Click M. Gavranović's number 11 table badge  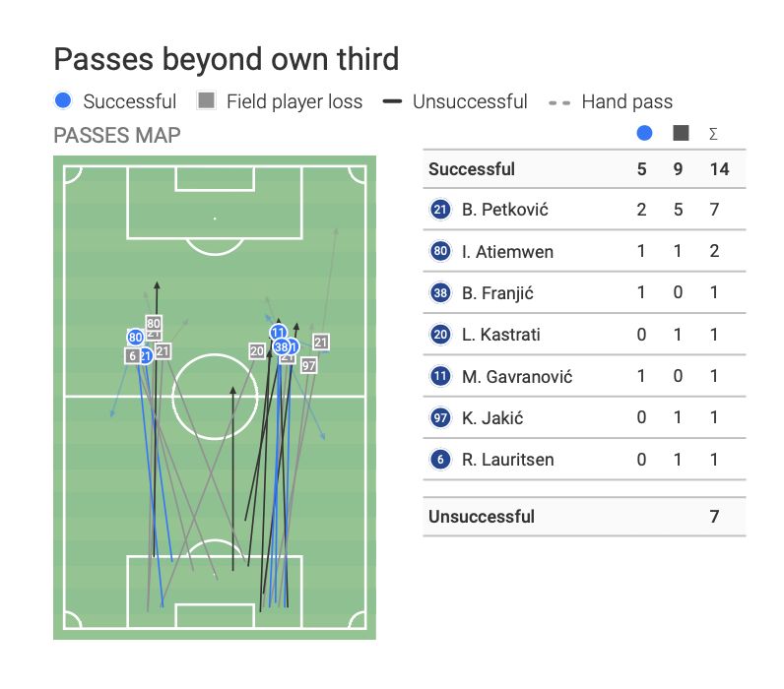pyautogui.click(x=440, y=376)
